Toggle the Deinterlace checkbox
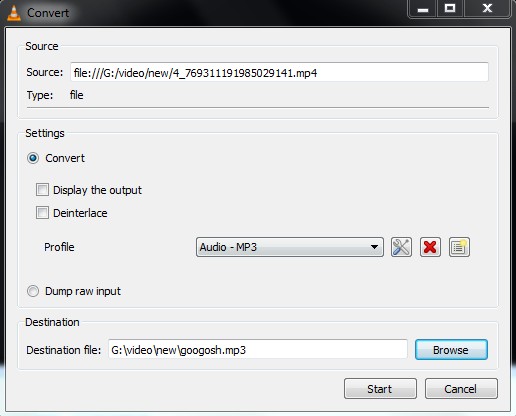The height and width of the screenshot is (416, 516). [x=42, y=213]
